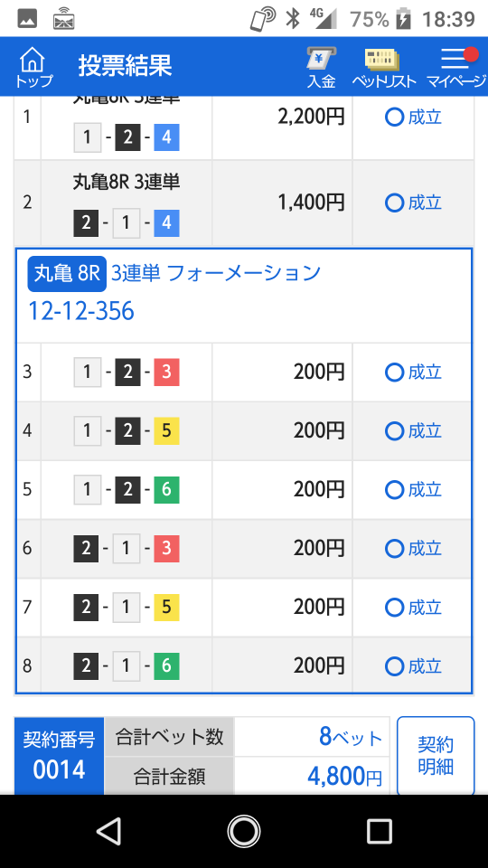
Task: Tap the 契約番号 0014 blue box
Action: tap(60, 756)
